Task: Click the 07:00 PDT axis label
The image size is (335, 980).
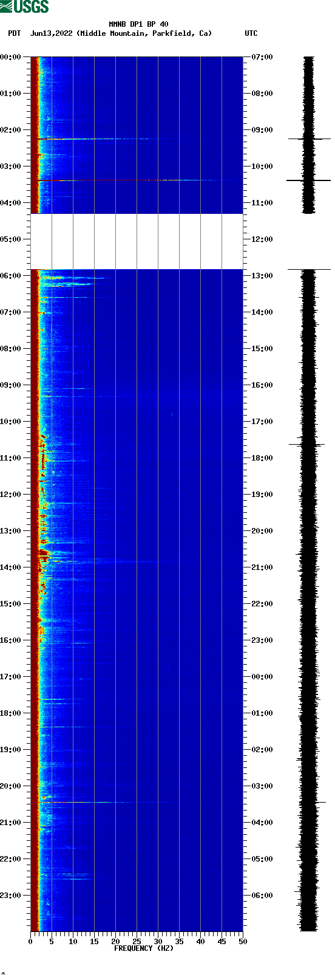Action: 11,312
